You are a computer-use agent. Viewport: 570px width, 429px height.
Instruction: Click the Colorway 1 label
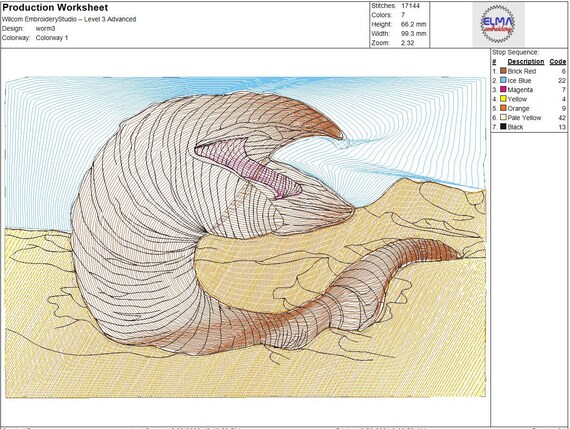pyautogui.click(x=52, y=38)
